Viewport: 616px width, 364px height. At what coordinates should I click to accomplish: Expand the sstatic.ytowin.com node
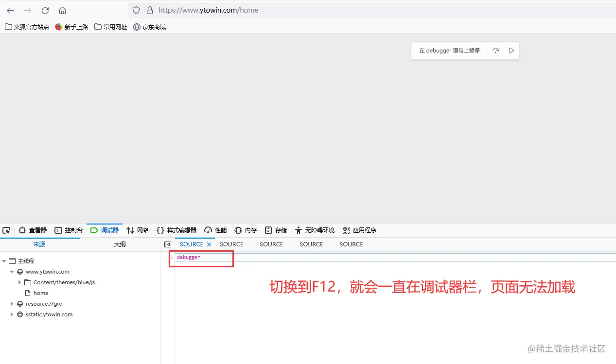(12, 314)
